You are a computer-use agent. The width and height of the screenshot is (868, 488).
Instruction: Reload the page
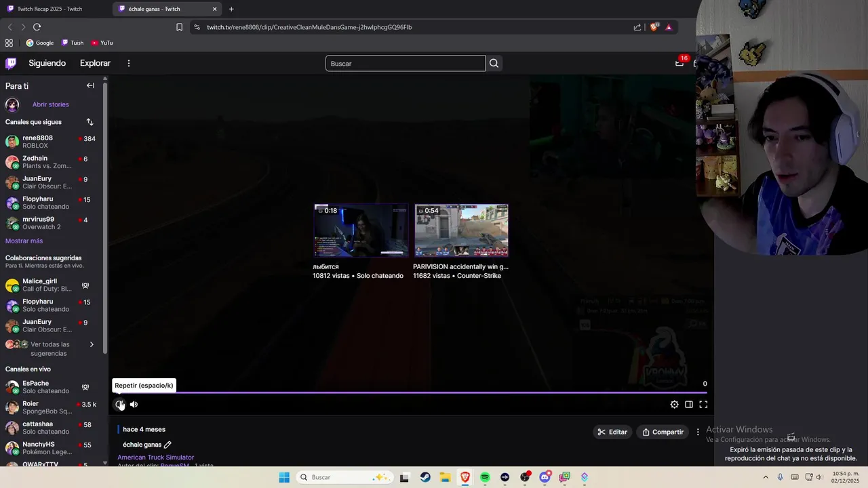click(x=37, y=27)
